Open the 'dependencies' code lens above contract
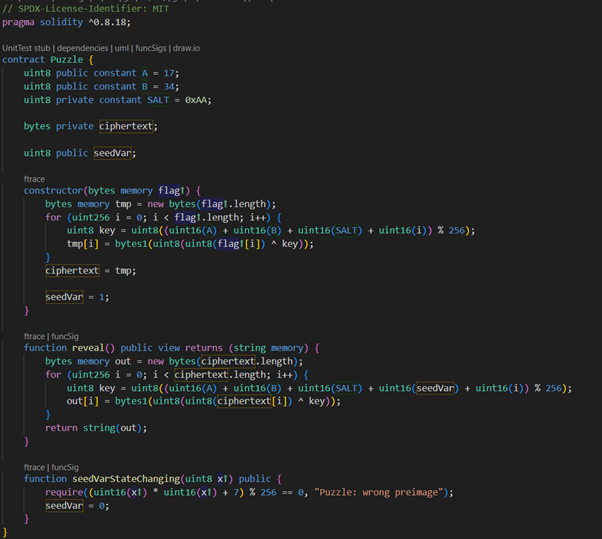This screenshot has width=602, height=539. tap(83, 48)
